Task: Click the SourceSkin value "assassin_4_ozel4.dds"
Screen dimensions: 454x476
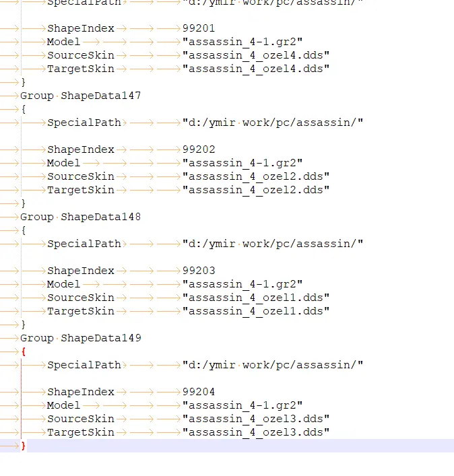Action: (256, 55)
